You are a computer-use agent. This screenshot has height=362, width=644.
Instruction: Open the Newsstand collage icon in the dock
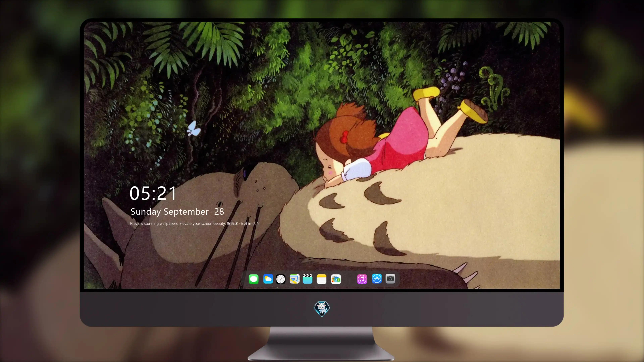[336, 279]
